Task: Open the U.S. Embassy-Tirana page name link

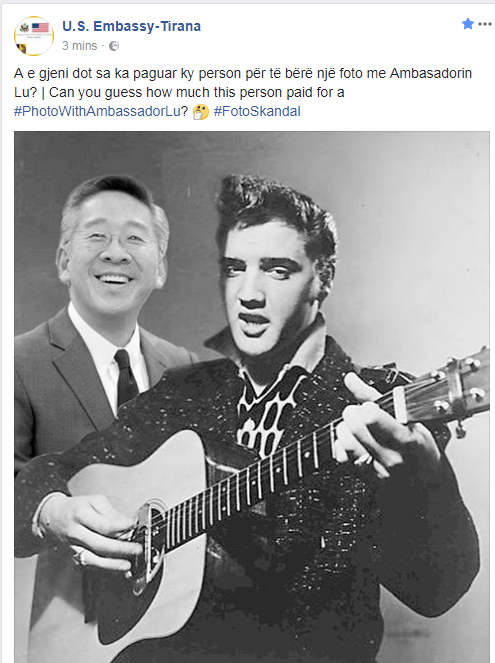Action: 131,26
